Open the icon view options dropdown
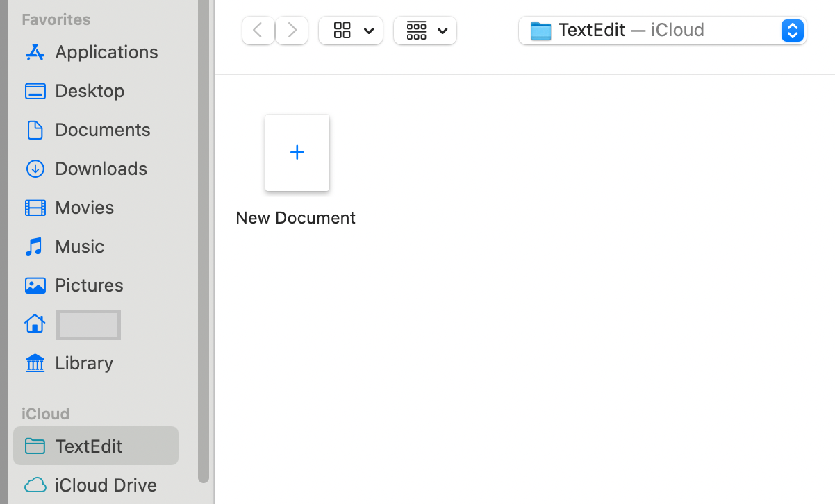Screen dimensions: 835x504 (351, 31)
